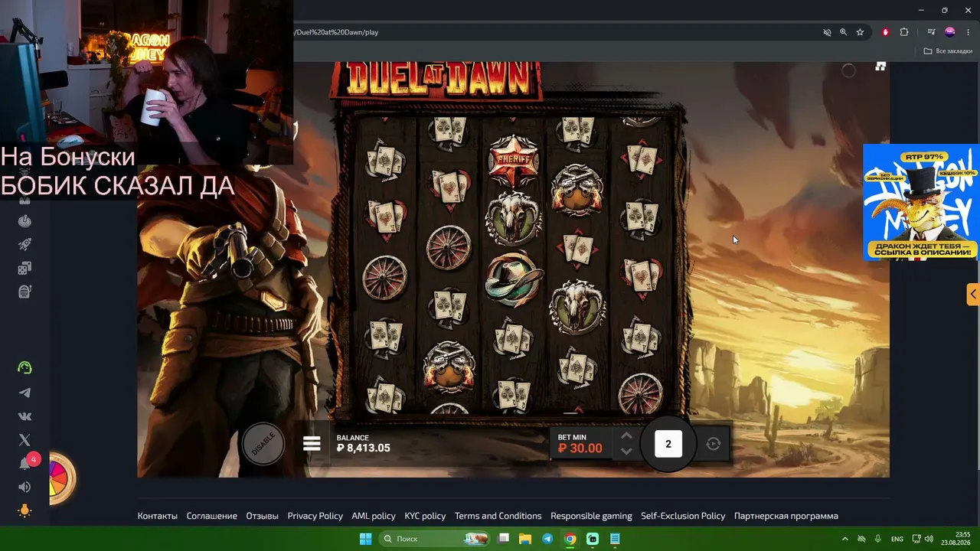Image resolution: width=980 pixels, height=551 pixels.
Task: Open the notepad app on taskbar
Action: [x=615, y=539]
